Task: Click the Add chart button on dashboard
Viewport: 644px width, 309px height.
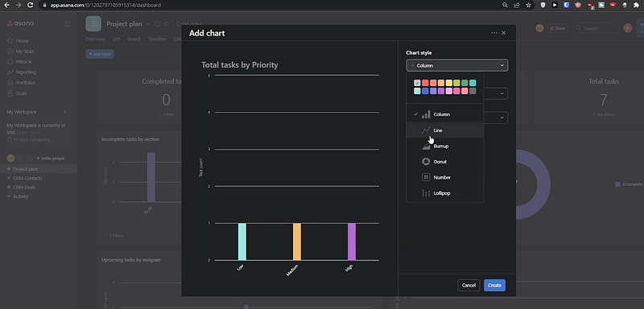Action: 99,54
